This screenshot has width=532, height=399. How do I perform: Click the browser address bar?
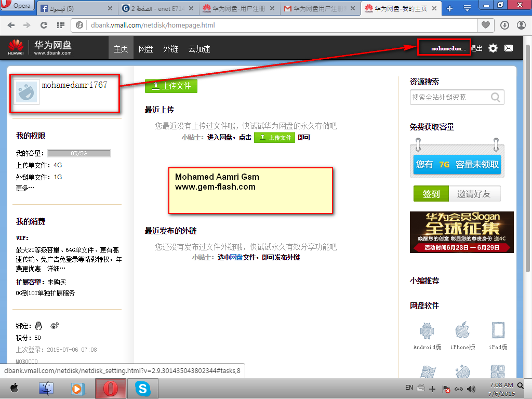point(273,25)
